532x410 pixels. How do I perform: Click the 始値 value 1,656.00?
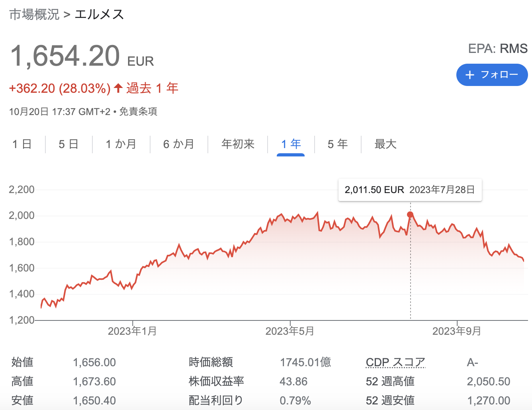click(x=94, y=362)
